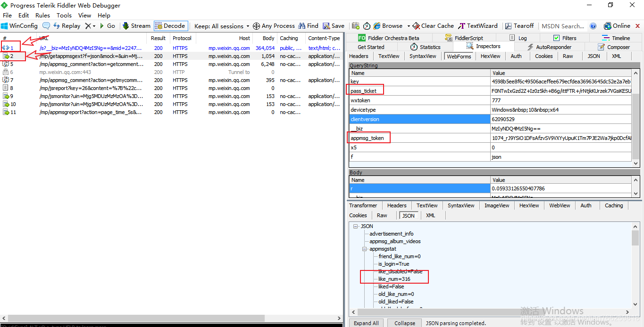Viewport: 644px width, 327px height.
Task: Click the Tearoff button
Action: pos(519,26)
